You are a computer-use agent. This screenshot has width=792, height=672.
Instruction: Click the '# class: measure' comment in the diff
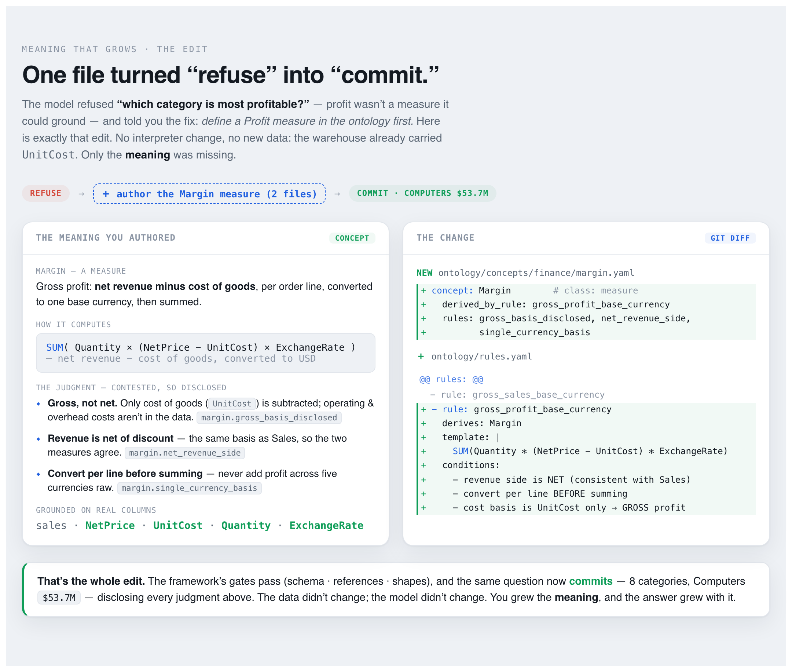point(595,291)
